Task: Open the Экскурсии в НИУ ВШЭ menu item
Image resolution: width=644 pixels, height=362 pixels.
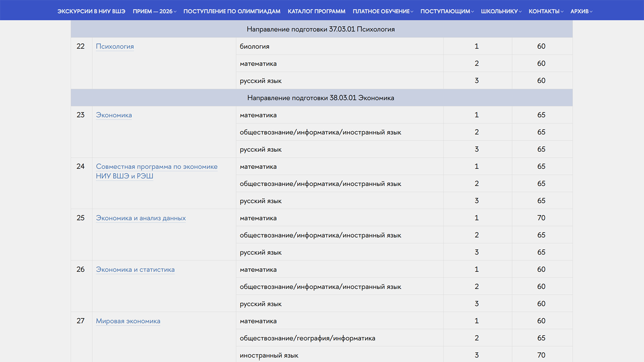Action: tap(91, 11)
